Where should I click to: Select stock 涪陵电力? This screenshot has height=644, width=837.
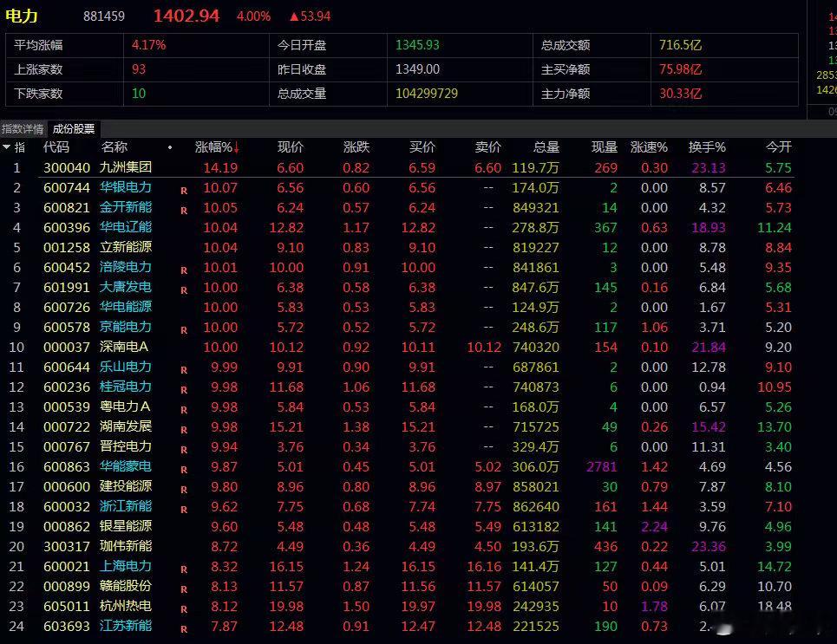pyautogui.click(x=126, y=267)
